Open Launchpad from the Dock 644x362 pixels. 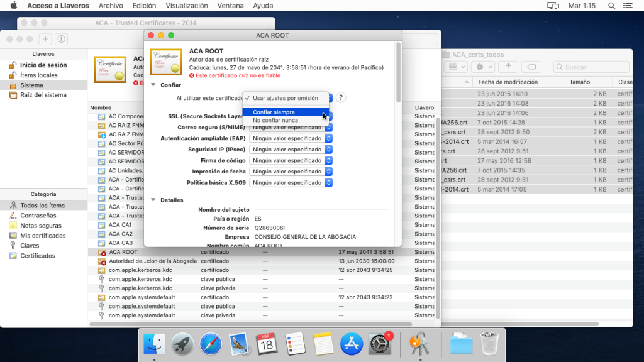pos(182,344)
